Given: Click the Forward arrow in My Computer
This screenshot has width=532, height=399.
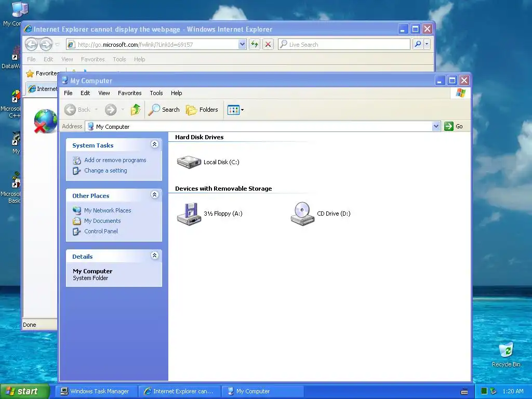Looking at the screenshot, I should [111, 110].
